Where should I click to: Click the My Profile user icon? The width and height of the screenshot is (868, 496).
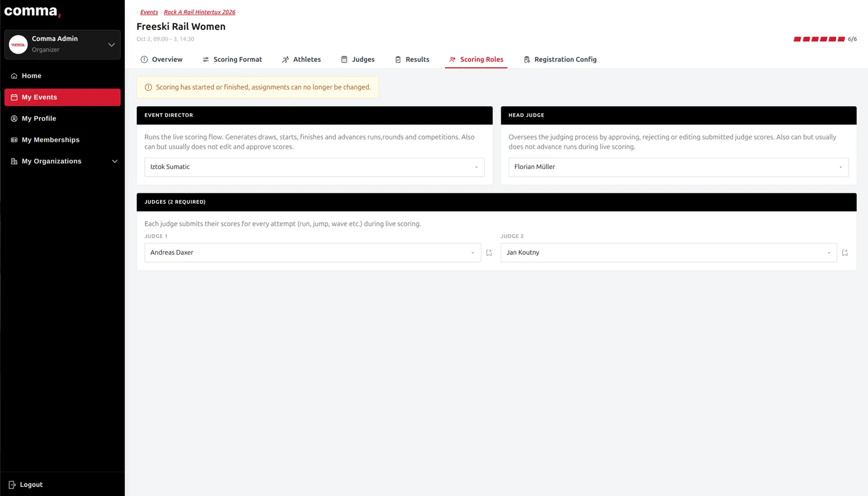pos(14,119)
